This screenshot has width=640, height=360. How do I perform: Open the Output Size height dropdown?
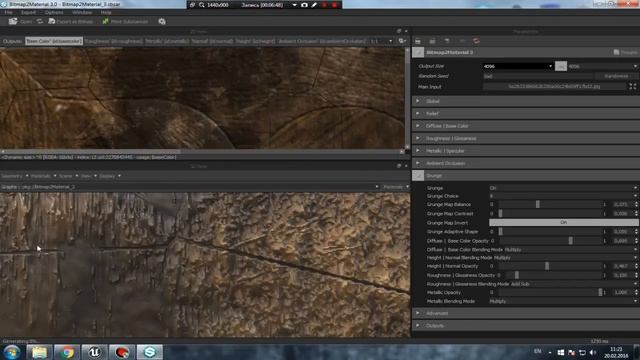coord(603,66)
